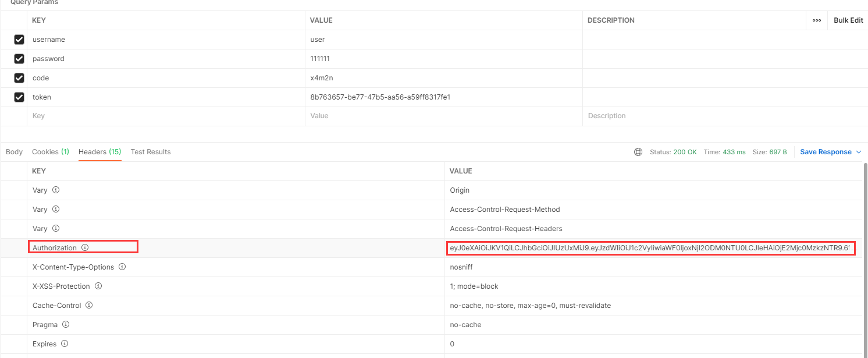Open the Cookies (1) tab
The height and width of the screenshot is (358, 868).
(x=51, y=152)
